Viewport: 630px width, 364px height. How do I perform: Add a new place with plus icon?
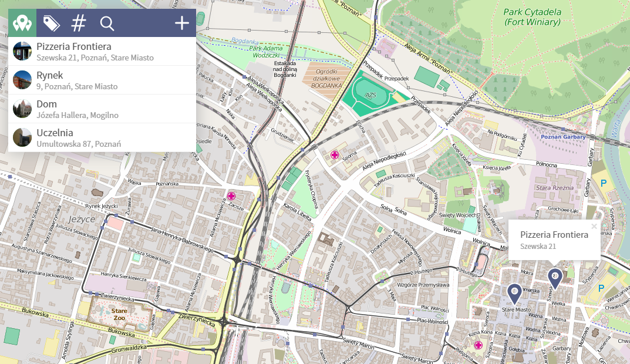tap(181, 23)
